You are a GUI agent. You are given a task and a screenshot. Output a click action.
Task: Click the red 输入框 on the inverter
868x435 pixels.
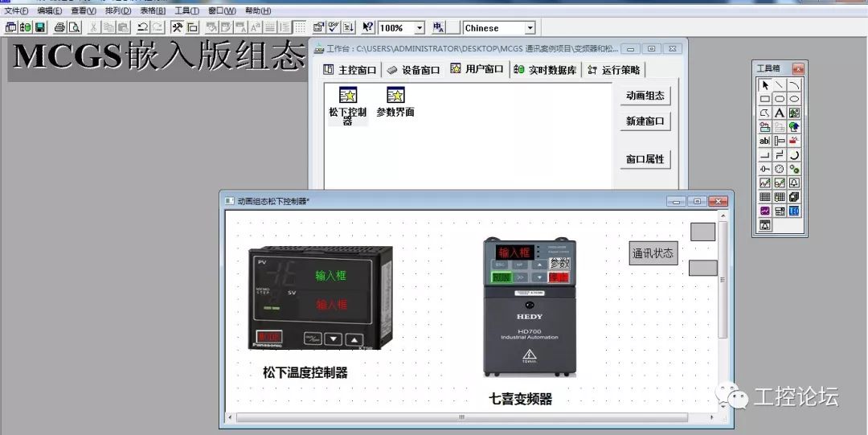click(x=515, y=252)
